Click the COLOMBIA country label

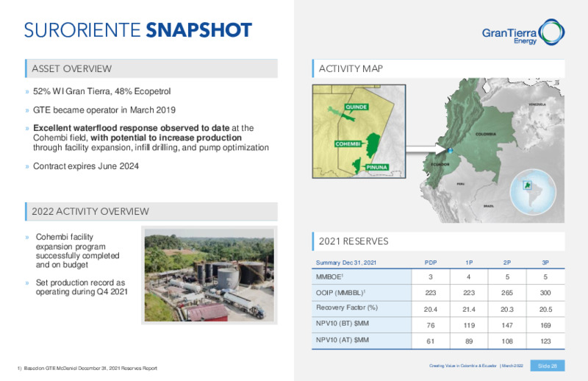pyautogui.click(x=485, y=134)
